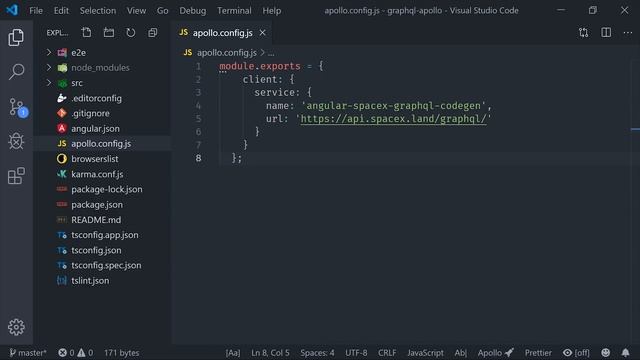Split the editor to the right
640x360 pixels.
point(606,33)
